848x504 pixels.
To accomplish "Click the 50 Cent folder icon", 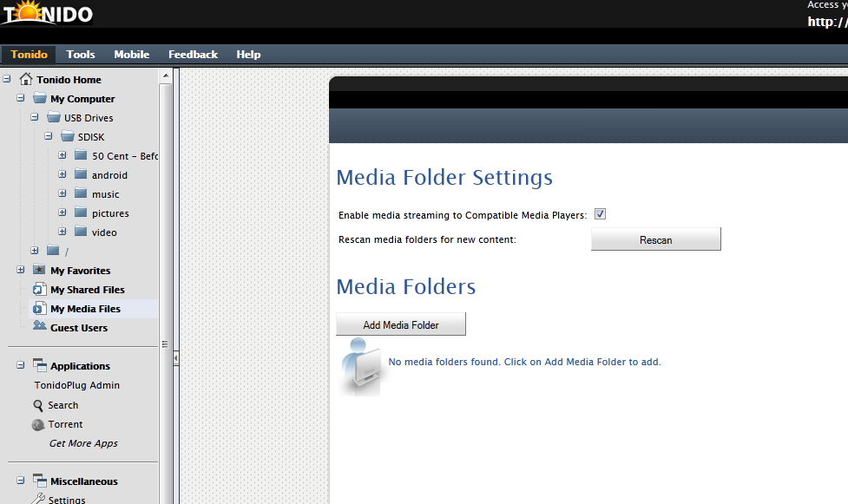I will point(81,155).
